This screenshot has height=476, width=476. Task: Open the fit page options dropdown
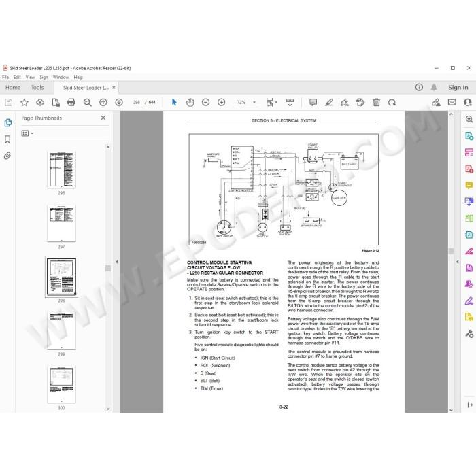[276, 102]
